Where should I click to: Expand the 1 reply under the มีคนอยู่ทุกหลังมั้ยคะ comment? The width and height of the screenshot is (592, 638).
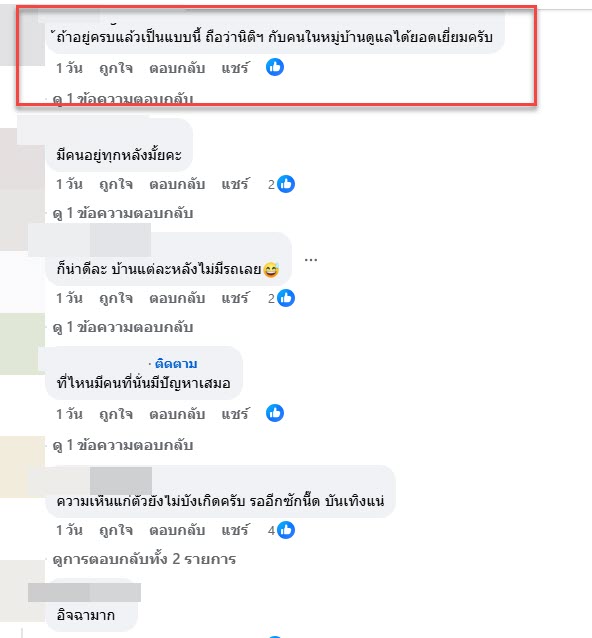[123, 213]
